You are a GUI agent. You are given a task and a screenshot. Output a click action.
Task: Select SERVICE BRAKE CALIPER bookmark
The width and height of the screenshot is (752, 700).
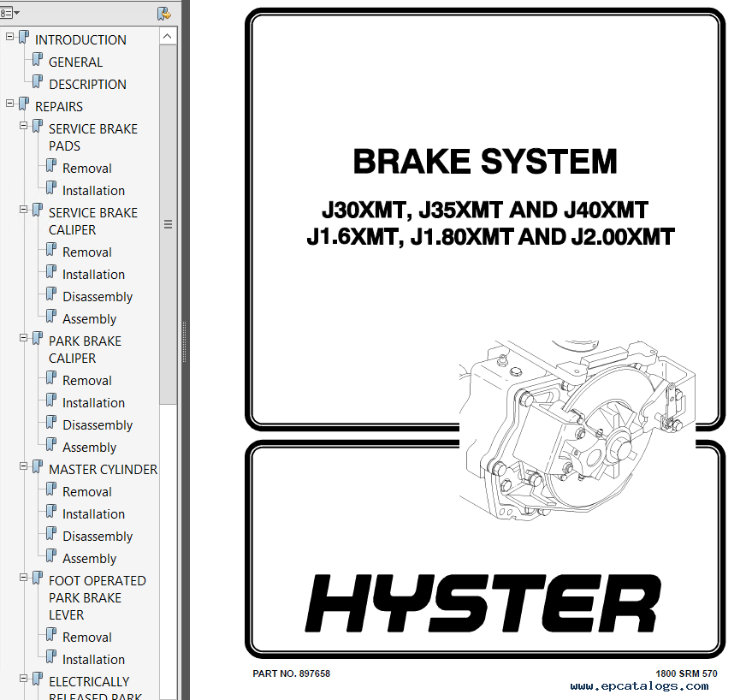[x=93, y=221]
